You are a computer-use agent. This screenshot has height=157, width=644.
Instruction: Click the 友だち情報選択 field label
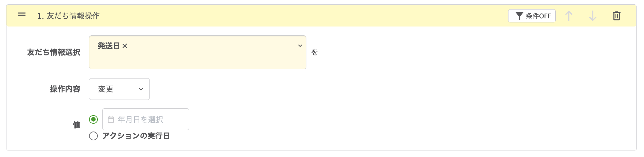(54, 52)
